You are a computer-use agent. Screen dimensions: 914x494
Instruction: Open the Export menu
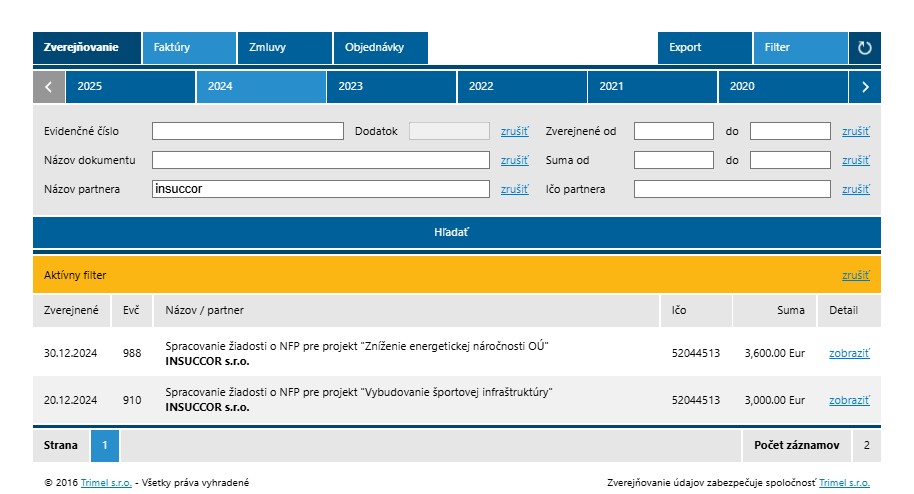point(704,47)
